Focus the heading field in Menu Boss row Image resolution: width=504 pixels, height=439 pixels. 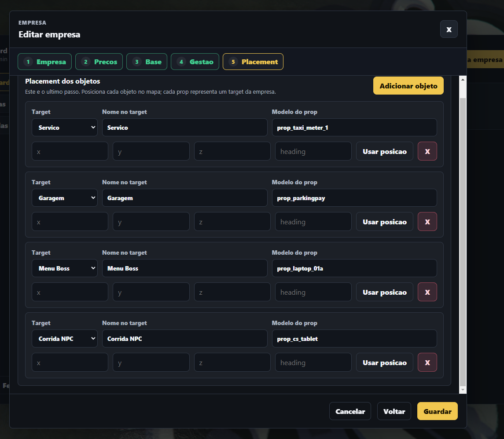tap(313, 292)
